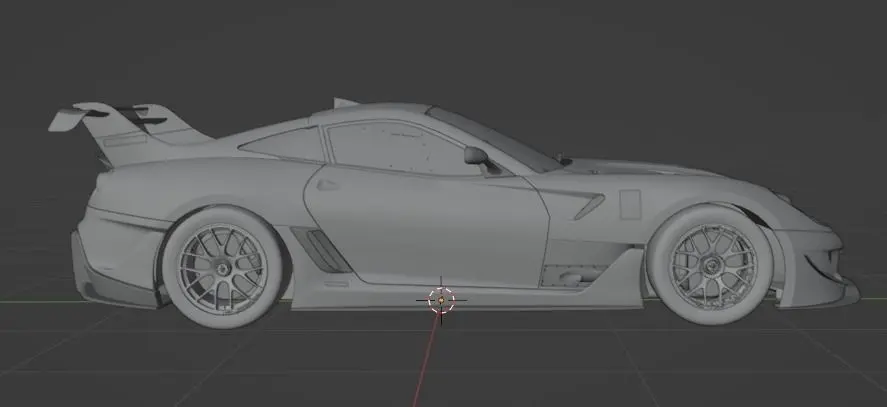
Task: Select the side skirt vent behind the door
Action: tap(321, 250)
